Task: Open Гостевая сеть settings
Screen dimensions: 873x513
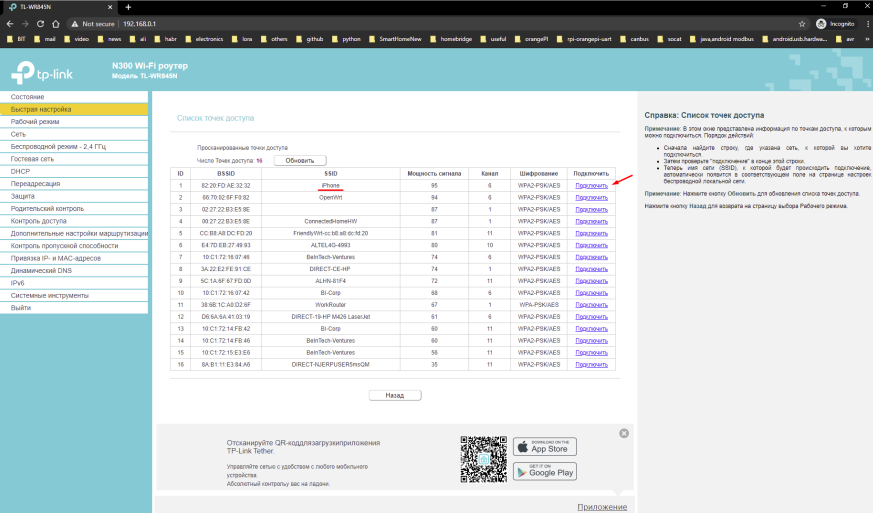Action: coord(74,159)
